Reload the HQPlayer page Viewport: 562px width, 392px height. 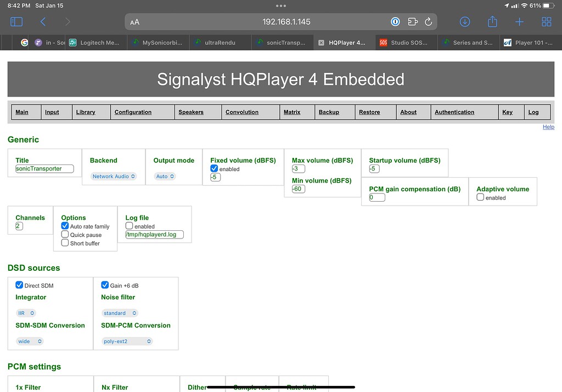(428, 21)
